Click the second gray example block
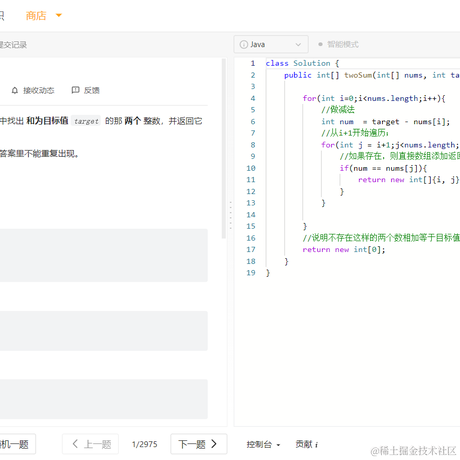The image size is (460, 460). click(104, 331)
